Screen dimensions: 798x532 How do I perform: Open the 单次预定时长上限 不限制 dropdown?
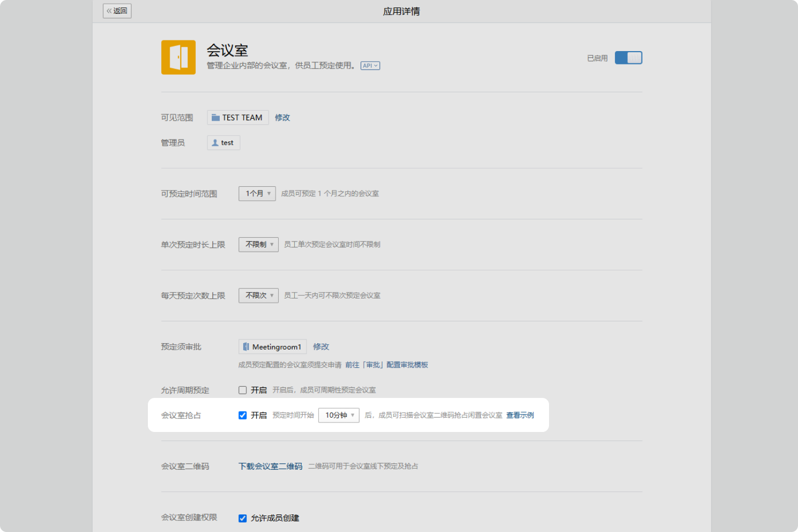click(x=259, y=245)
